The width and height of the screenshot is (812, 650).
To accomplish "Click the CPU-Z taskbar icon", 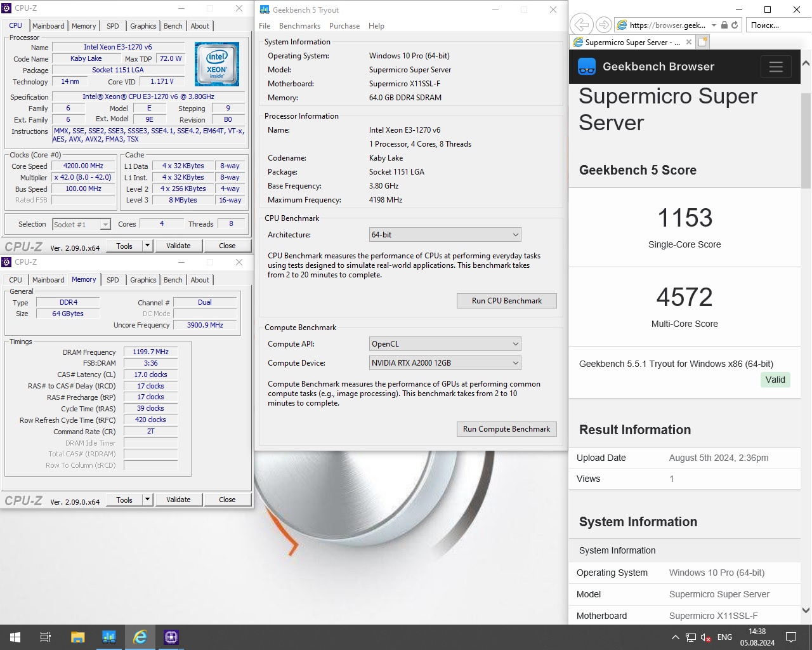I will pyautogui.click(x=171, y=637).
